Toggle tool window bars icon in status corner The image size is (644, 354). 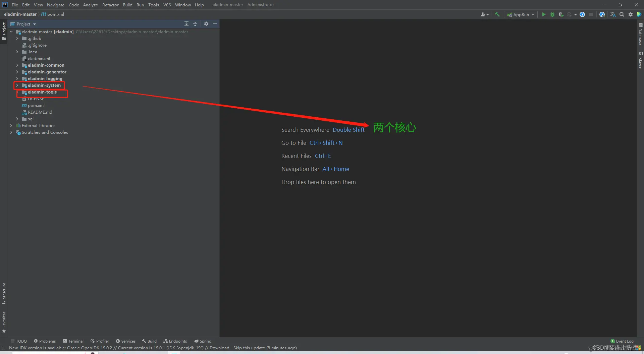[x=4, y=348]
